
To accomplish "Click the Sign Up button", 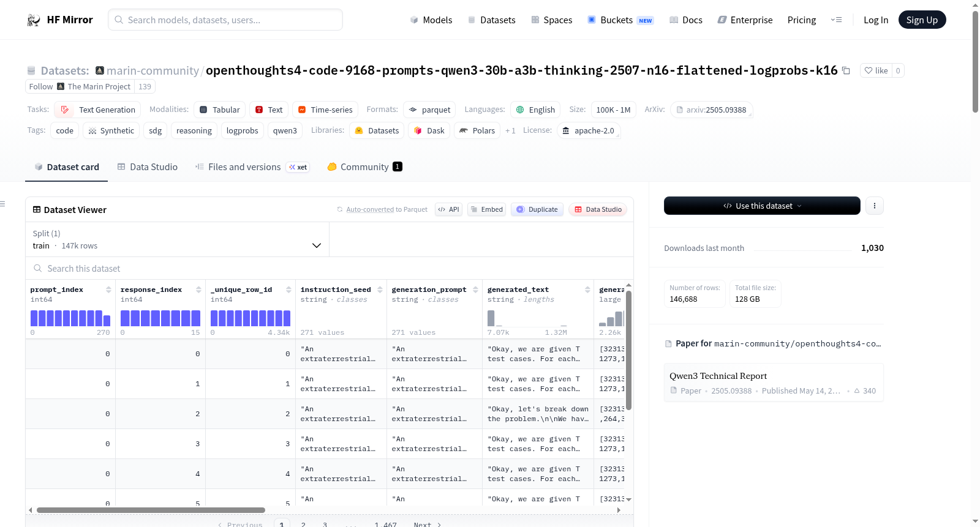I will click(922, 20).
